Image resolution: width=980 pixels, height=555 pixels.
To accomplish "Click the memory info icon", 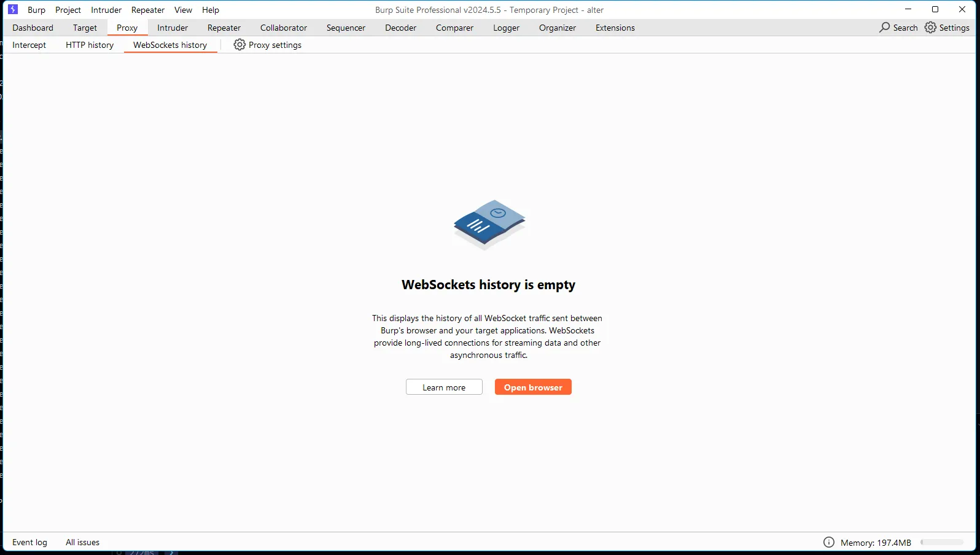I will (x=828, y=542).
